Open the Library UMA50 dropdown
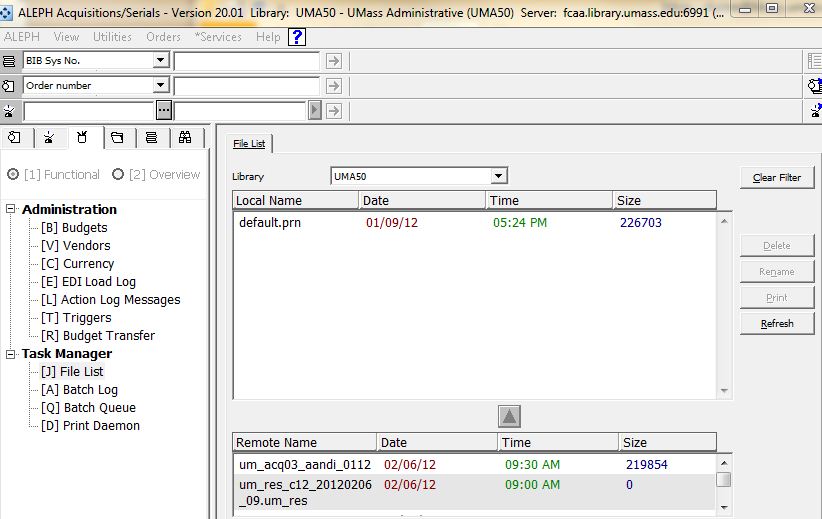 click(499, 177)
